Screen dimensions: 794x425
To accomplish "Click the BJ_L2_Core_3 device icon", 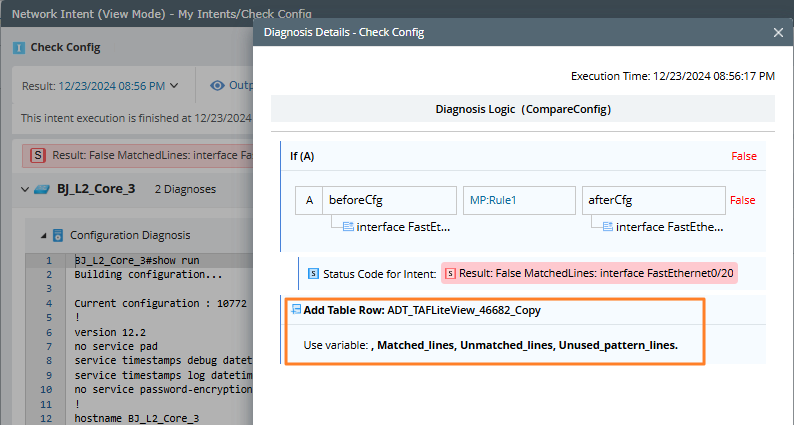I will 41,189.
